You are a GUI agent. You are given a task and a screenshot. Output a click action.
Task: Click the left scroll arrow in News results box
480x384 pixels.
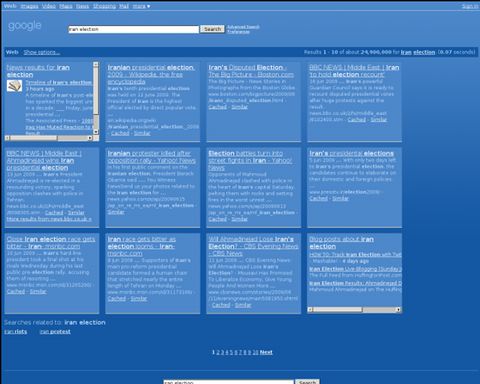(x=7, y=138)
